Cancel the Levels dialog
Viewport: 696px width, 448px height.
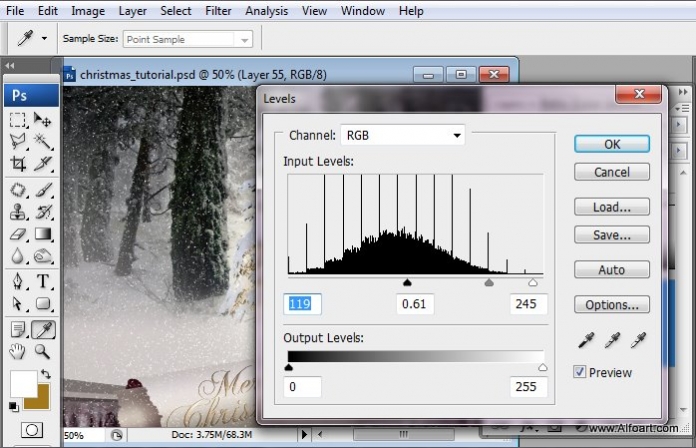pyautogui.click(x=612, y=172)
